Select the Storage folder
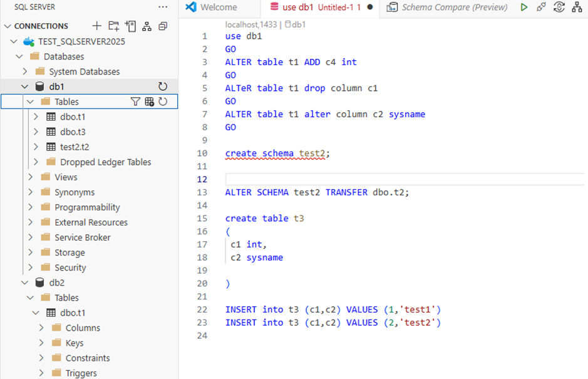The image size is (588, 379). [x=70, y=252]
